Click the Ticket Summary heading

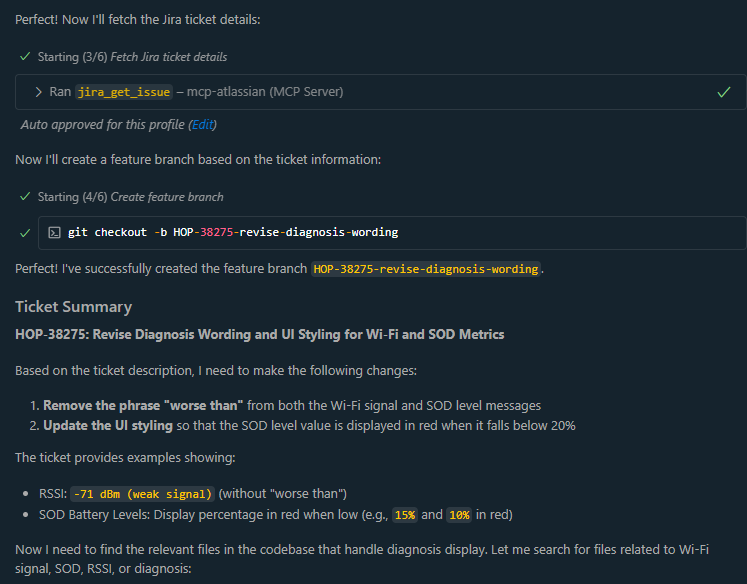click(73, 307)
